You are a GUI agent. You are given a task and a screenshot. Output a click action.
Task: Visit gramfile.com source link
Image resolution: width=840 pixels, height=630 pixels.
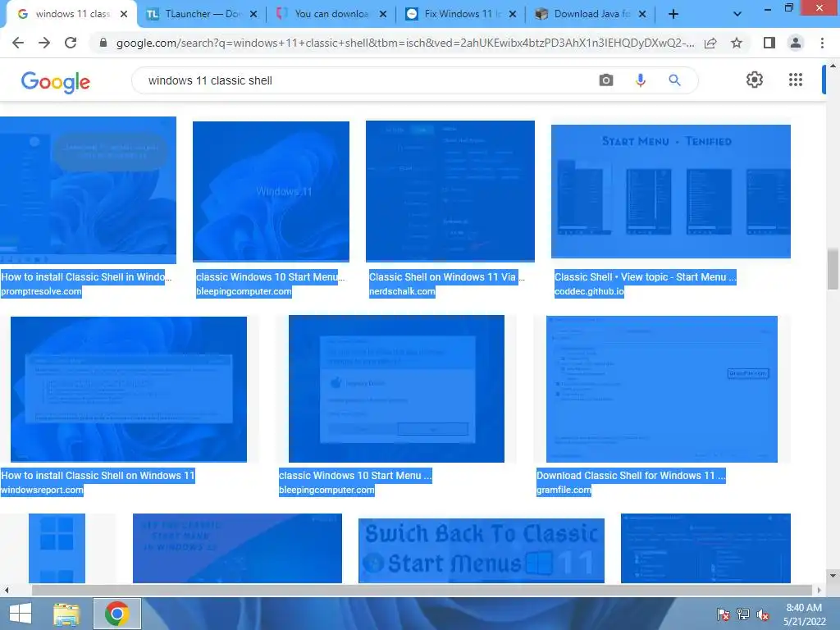tap(564, 490)
